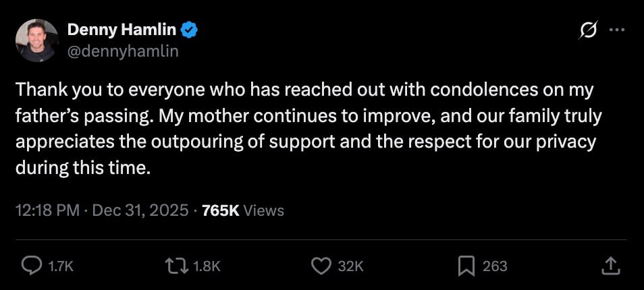644x290 pixels.
Task: Click the share upload arrow icon
Action: (x=610, y=266)
